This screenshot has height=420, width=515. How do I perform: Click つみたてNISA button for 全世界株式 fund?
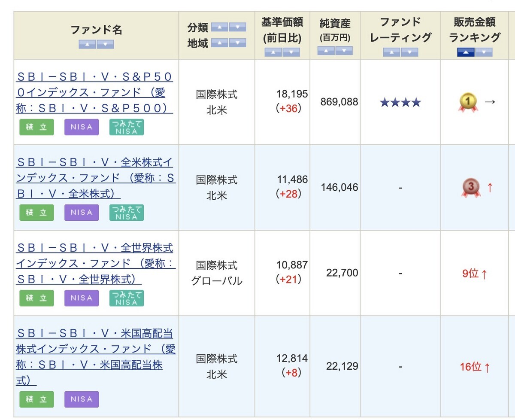point(127,298)
